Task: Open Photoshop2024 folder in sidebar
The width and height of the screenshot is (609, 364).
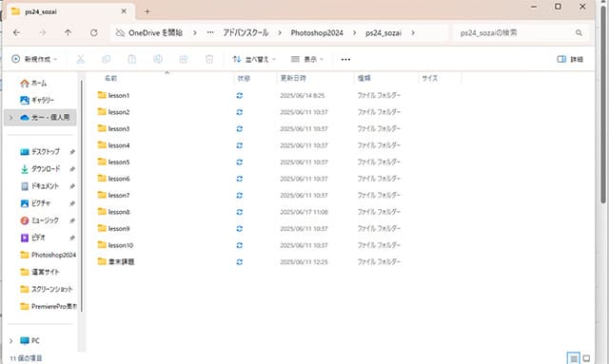Action: pyautogui.click(x=48, y=255)
